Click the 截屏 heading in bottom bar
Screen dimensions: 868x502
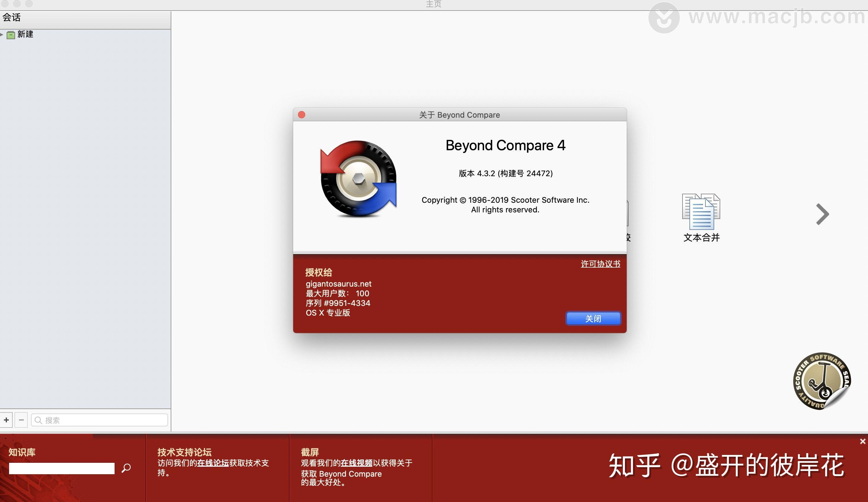[x=310, y=452]
